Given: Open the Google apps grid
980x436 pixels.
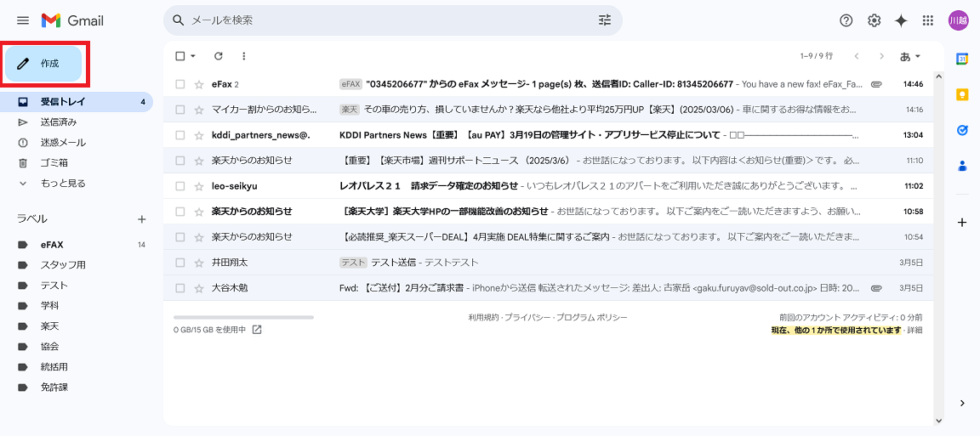Looking at the screenshot, I should click(x=928, y=20).
